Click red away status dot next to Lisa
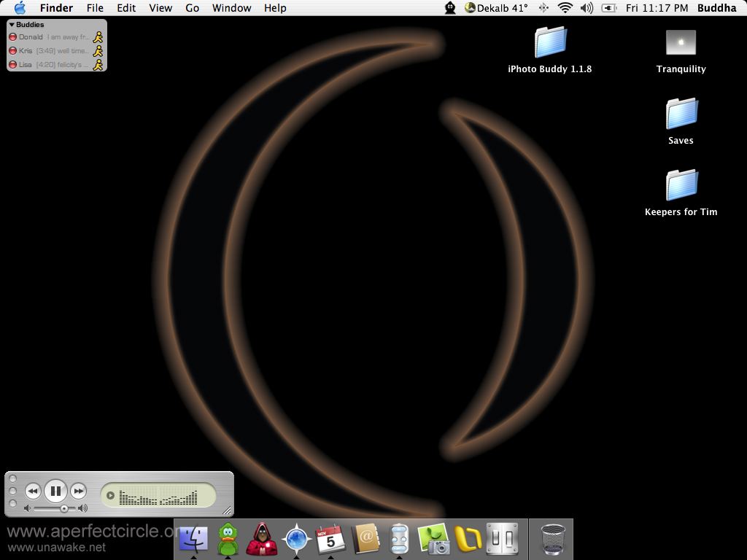This screenshot has width=747, height=560. click(13, 65)
